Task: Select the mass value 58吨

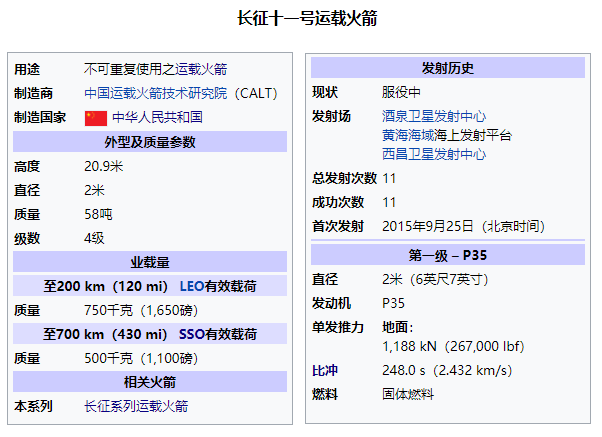Action: [98, 214]
